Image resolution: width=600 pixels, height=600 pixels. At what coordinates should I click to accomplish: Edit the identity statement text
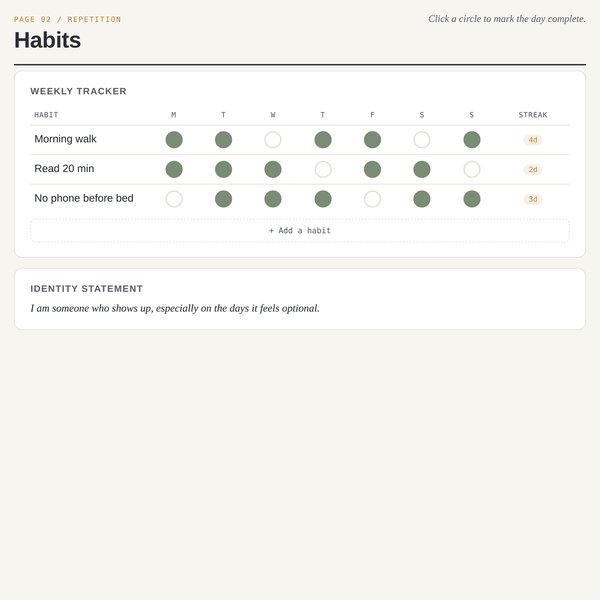[175, 308]
